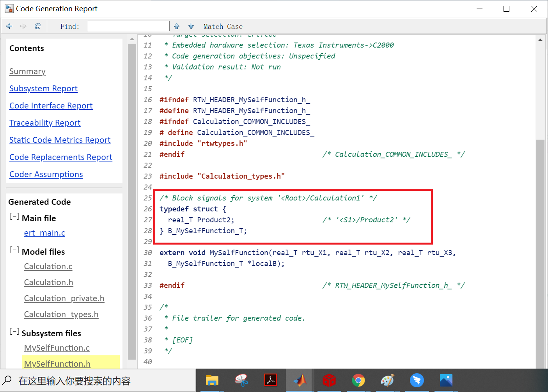
Task: Open the Calculation_private.h file
Action: tap(64, 298)
